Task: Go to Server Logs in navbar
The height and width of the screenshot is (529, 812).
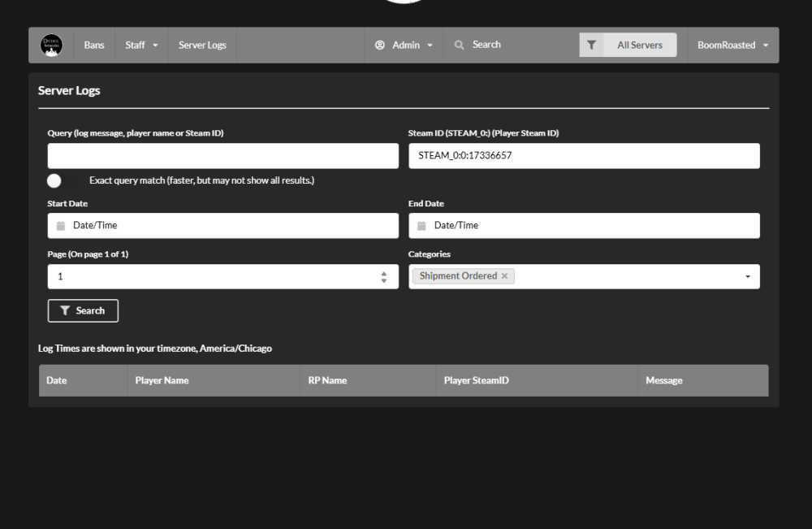Action: tap(202, 46)
